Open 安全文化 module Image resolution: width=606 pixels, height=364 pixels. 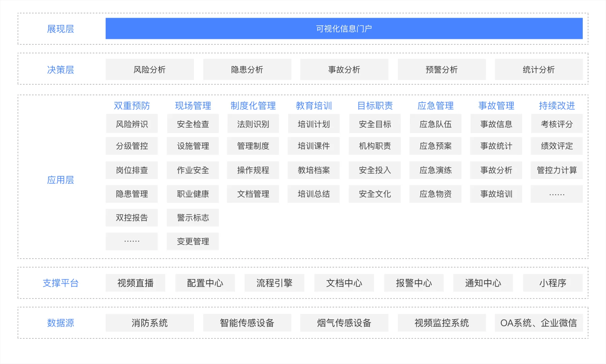click(x=375, y=194)
